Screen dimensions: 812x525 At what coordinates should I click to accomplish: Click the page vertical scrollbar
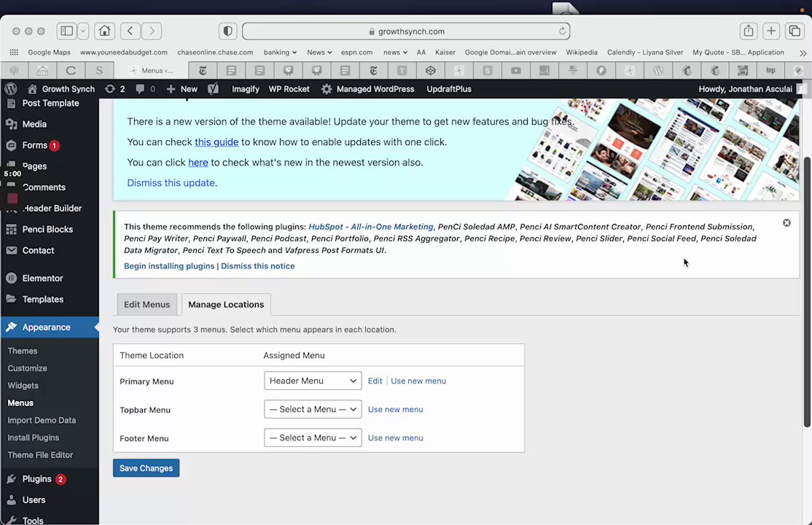coord(807,291)
